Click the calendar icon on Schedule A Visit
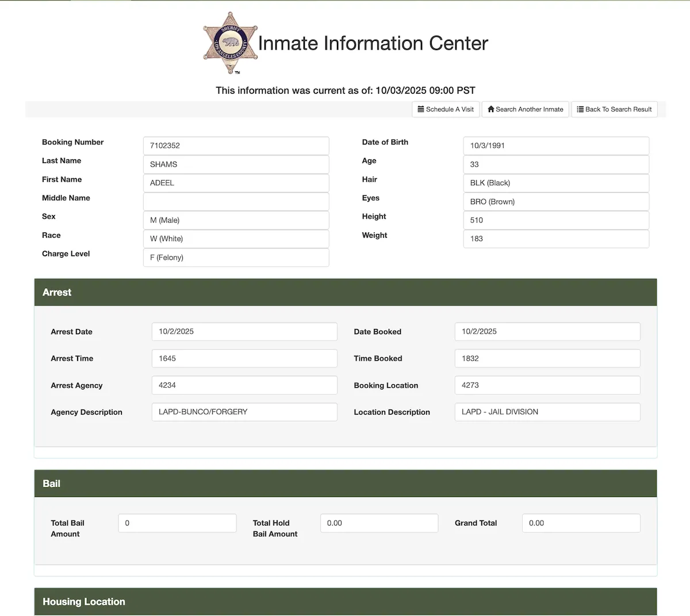Screen dimensions: 690x616 tap(421, 109)
